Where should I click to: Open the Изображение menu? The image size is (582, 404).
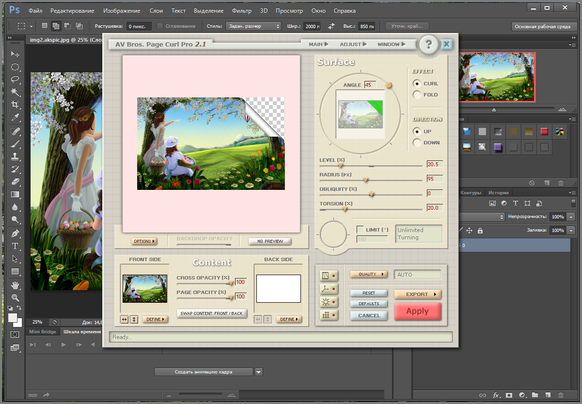122,11
